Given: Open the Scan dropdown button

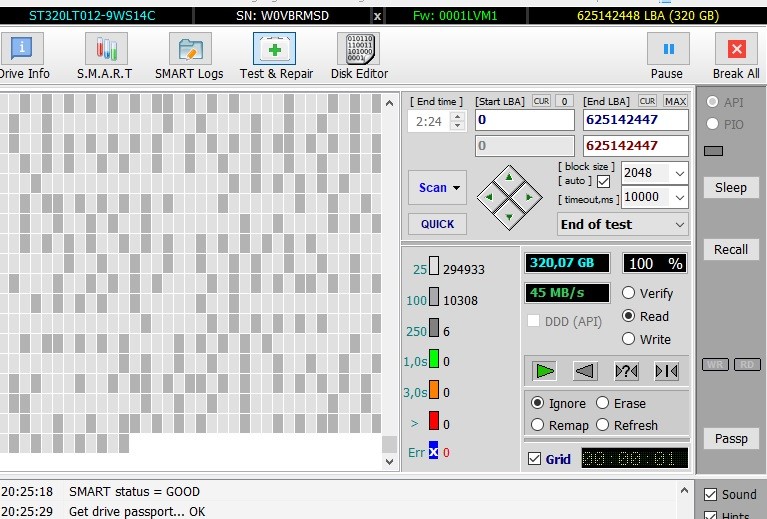Looking at the screenshot, I should tap(438, 187).
